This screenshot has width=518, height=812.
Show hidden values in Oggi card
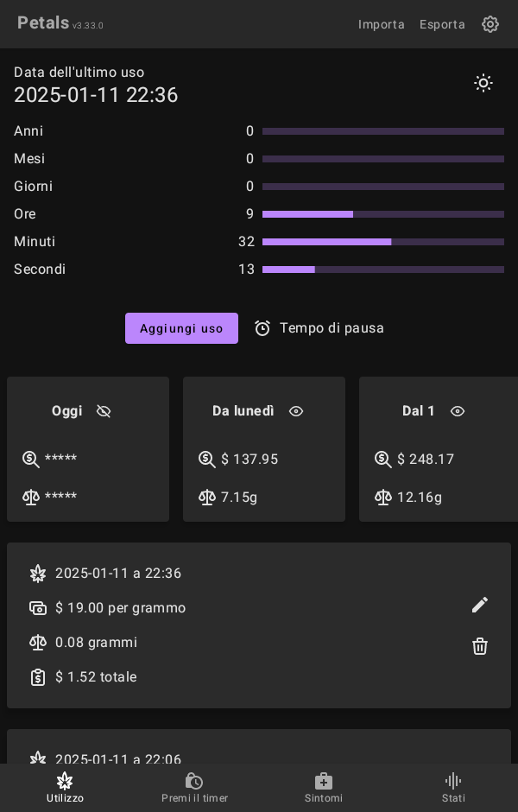click(104, 411)
